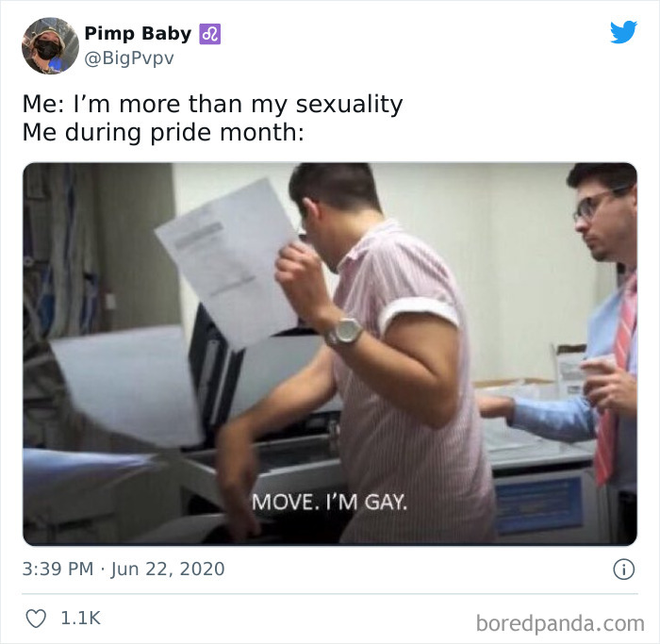
Task: Like the tweet with the heart icon
Action: [36, 619]
